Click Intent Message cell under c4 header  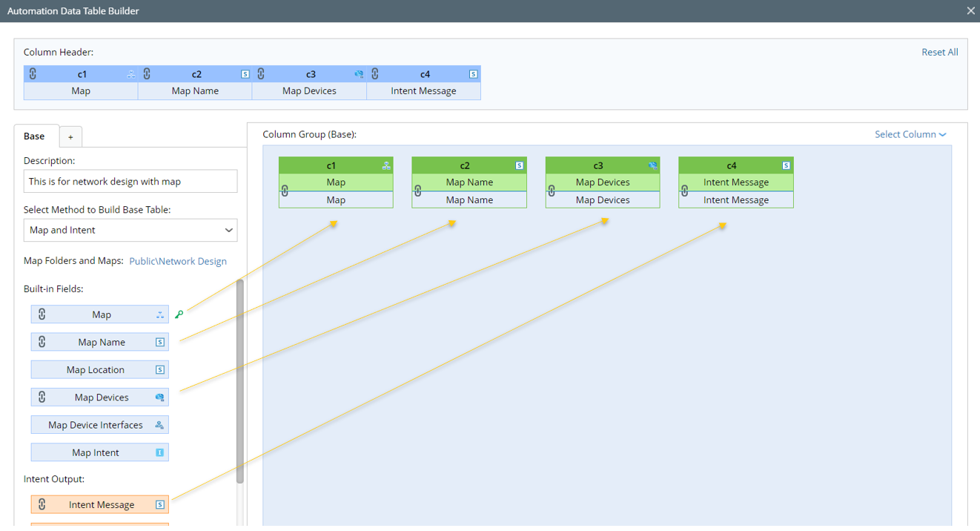[423, 90]
